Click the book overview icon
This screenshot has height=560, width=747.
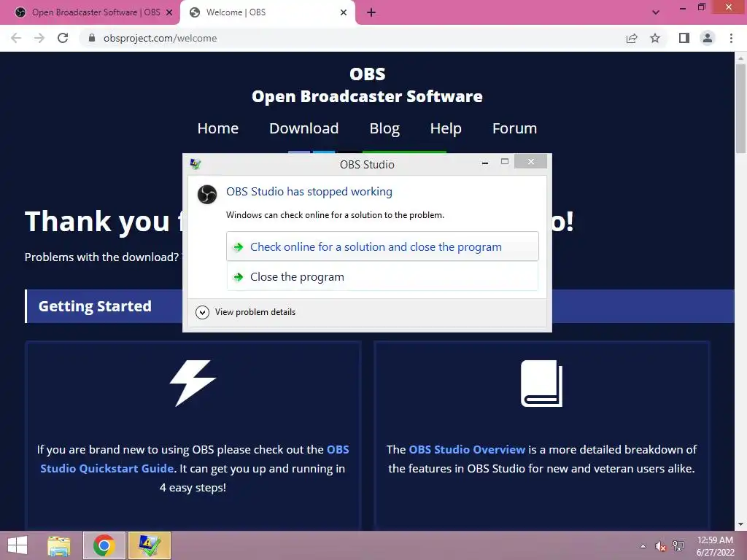(x=542, y=384)
